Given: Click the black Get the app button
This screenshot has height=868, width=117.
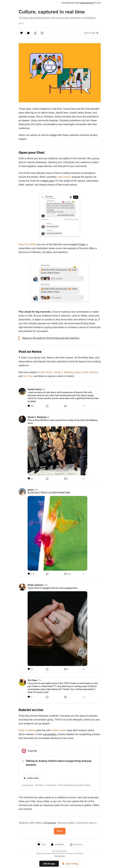Looking at the screenshot, I should 49,864.
